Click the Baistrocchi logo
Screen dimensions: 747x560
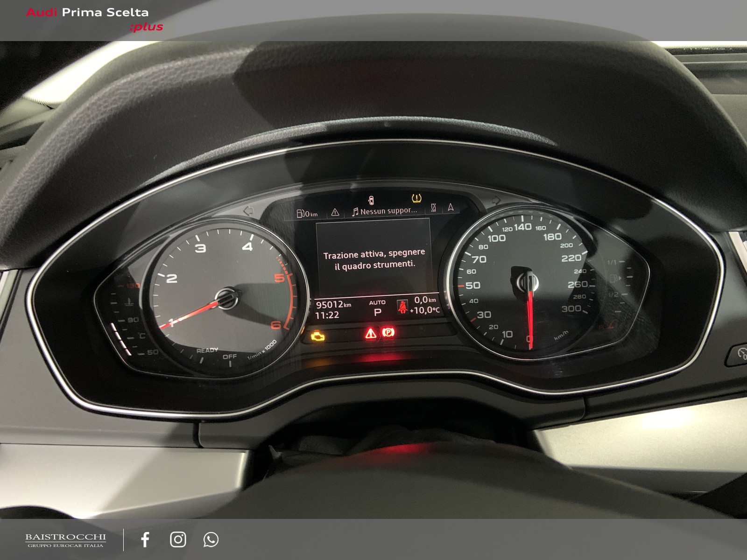(x=65, y=540)
